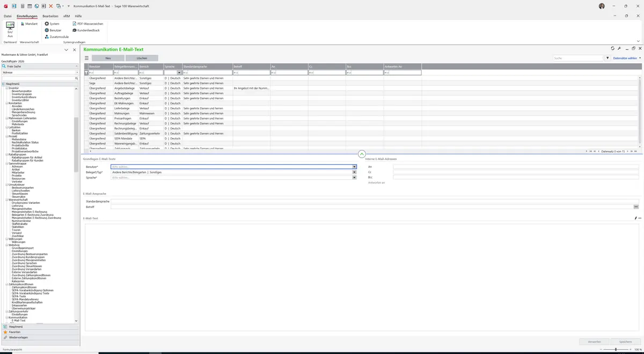The width and height of the screenshot is (644, 354).
Task: Select the SEPA Mandate grid row
Action: [362, 138]
